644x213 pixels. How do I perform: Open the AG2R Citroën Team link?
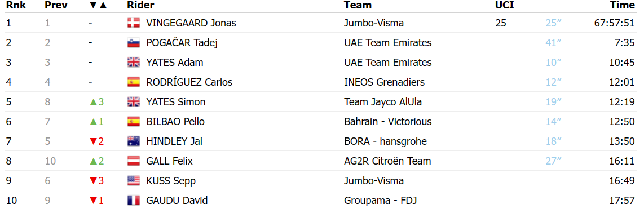pyautogui.click(x=388, y=161)
